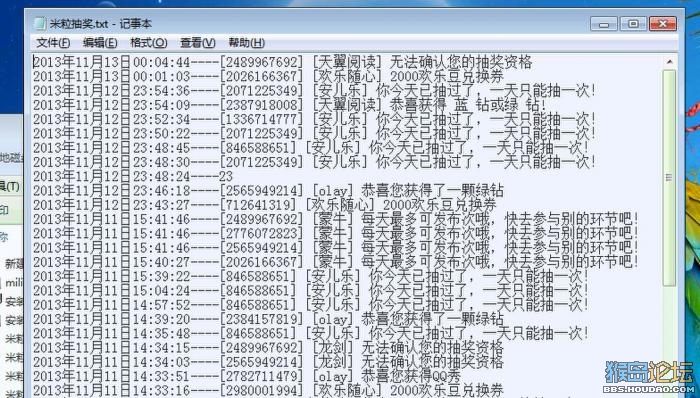700x398 pixels.
Task: Click the Notepad icon in the title bar
Action: click(40, 23)
